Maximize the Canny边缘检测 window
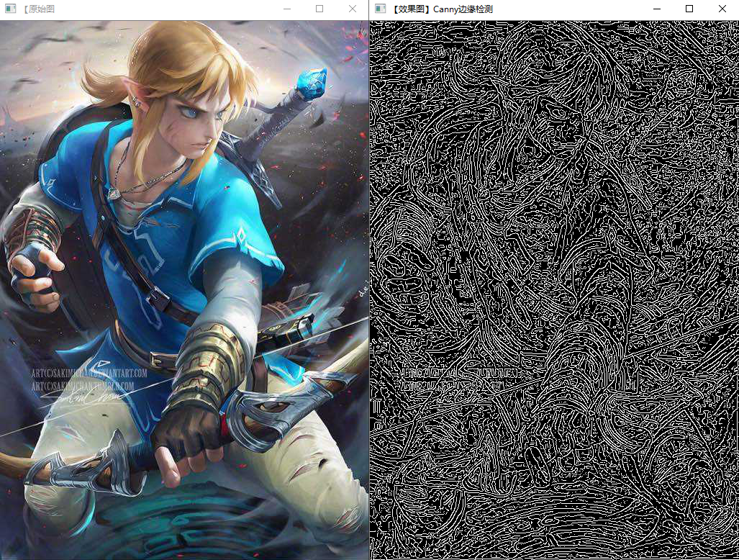This screenshot has height=560, width=739. pyautogui.click(x=689, y=9)
